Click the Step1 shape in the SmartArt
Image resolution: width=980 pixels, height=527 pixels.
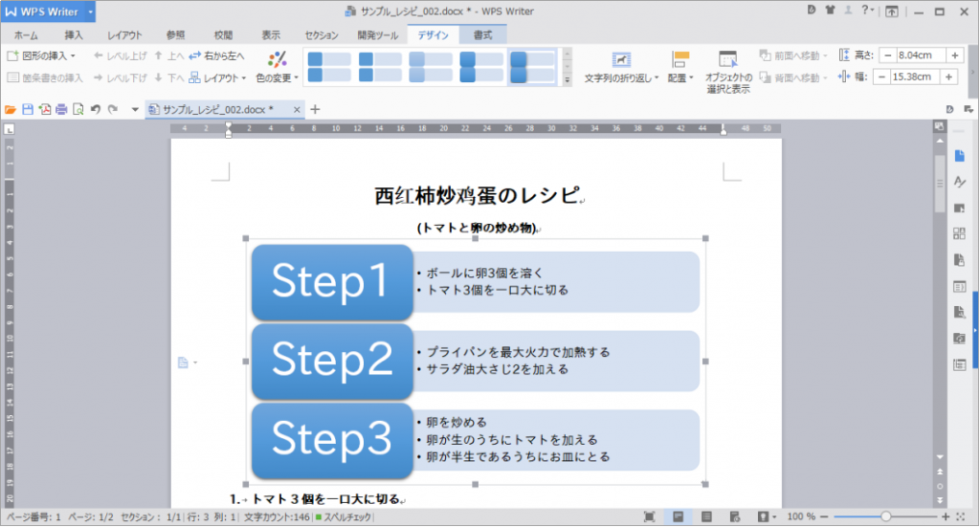click(331, 282)
